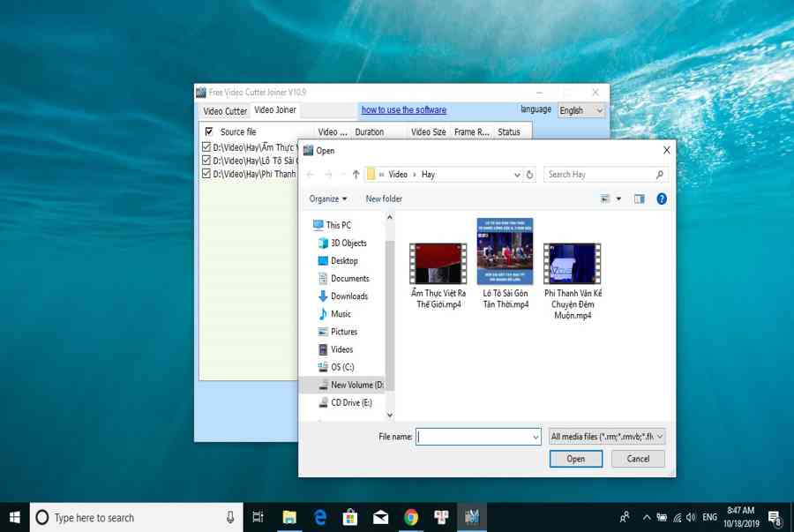The image size is (794, 532).
Task: Click the search magnifier in Search Hay box
Action: point(660,175)
